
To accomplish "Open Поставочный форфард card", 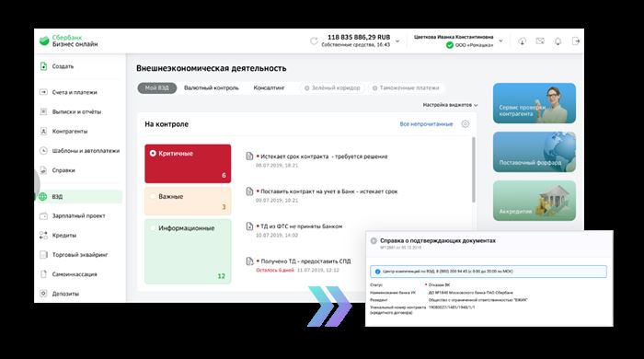I will 534,152.
